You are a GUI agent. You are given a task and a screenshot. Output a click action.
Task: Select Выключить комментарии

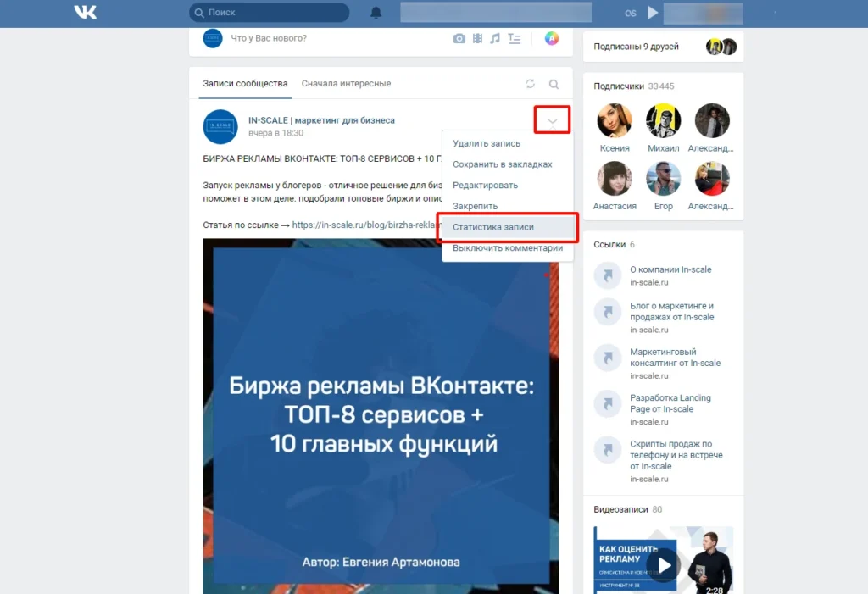tap(508, 248)
